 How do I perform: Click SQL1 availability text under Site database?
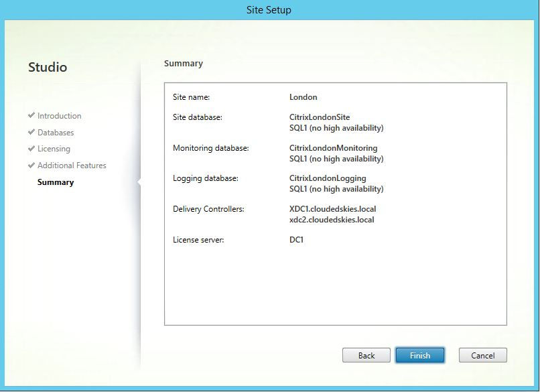tap(336, 128)
